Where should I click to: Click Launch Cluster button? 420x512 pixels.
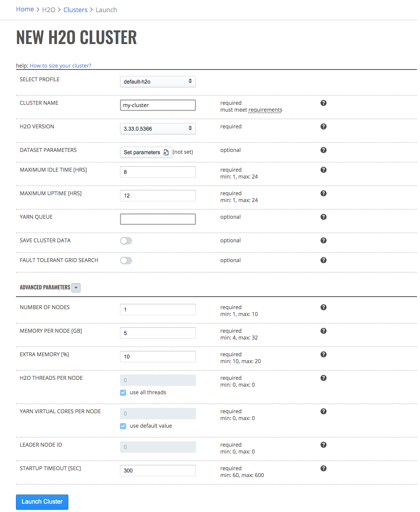pos(42,502)
